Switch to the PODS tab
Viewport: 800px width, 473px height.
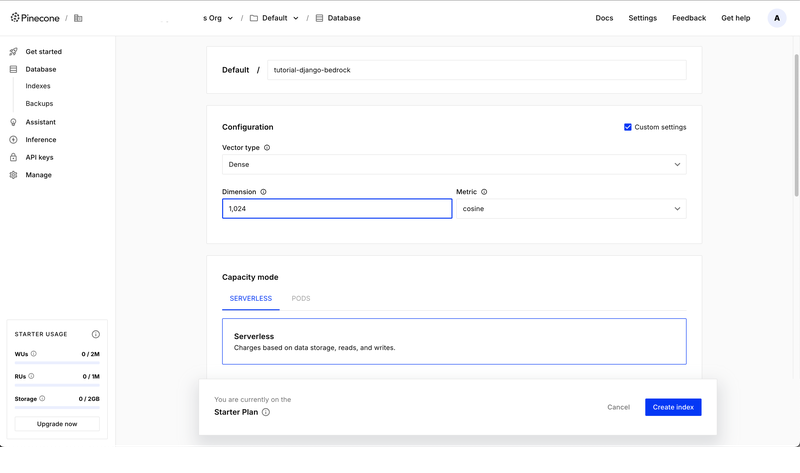tap(301, 298)
